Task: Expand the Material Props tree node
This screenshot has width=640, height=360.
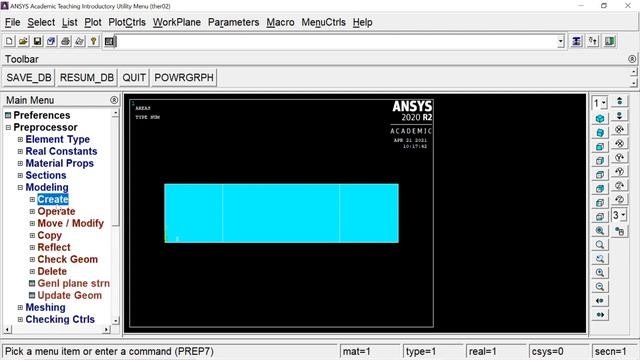Action: [20, 163]
